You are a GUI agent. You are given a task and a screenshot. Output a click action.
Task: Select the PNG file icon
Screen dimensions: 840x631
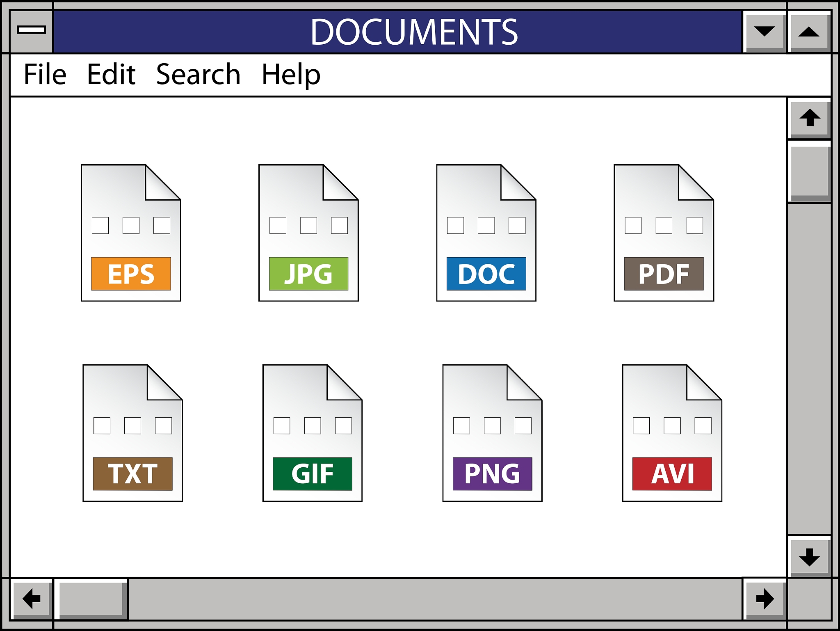click(492, 433)
